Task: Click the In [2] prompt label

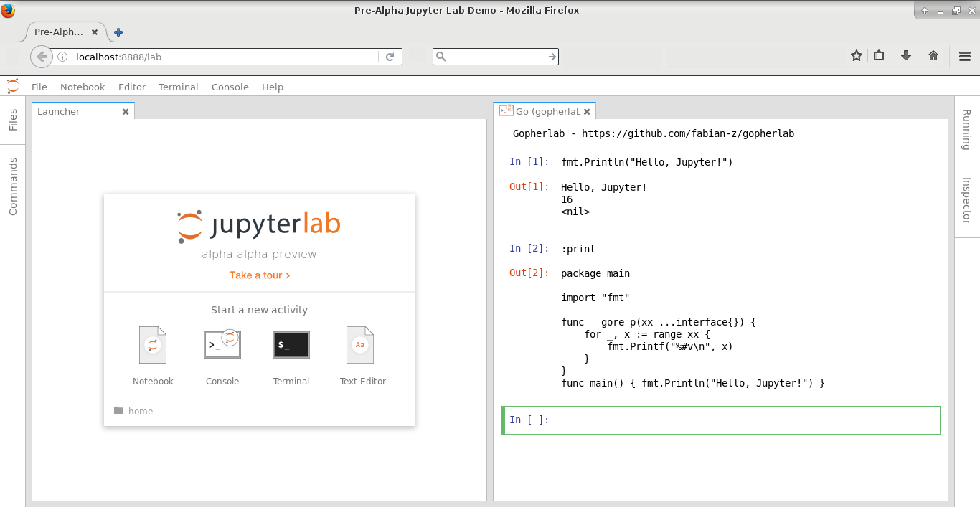Action: click(x=529, y=249)
